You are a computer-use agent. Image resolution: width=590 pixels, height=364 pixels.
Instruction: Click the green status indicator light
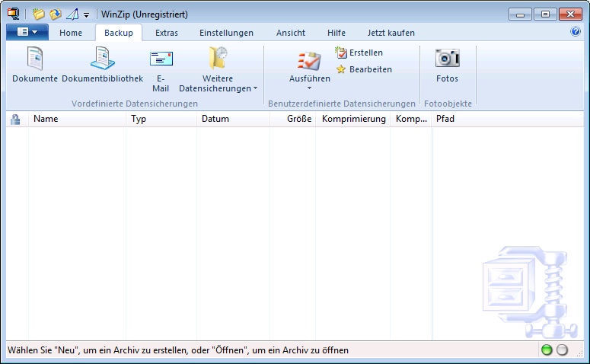(x=547, y=350)
